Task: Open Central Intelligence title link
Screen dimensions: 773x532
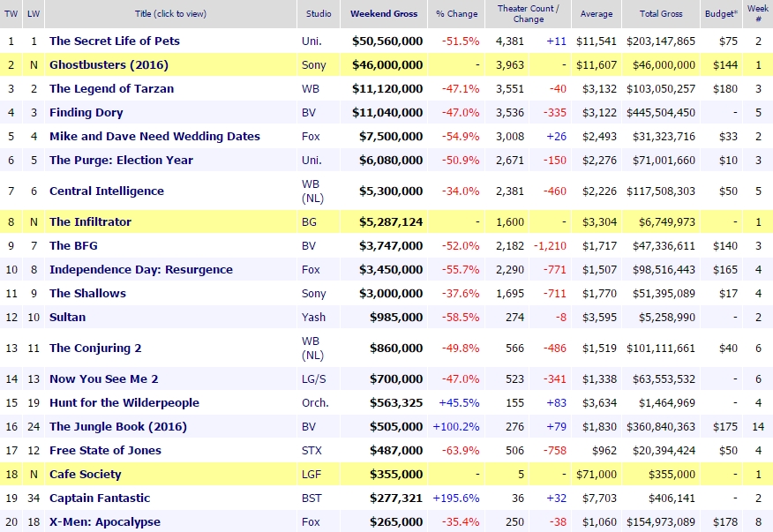Action: [x=107, y=191]
